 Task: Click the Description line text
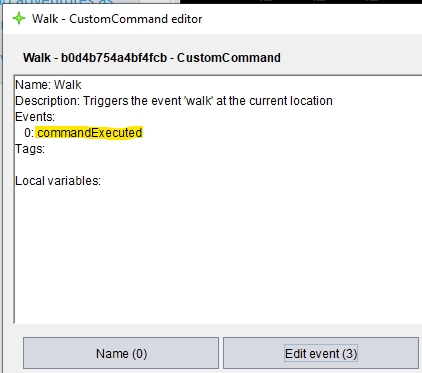(x=174, y=101)
